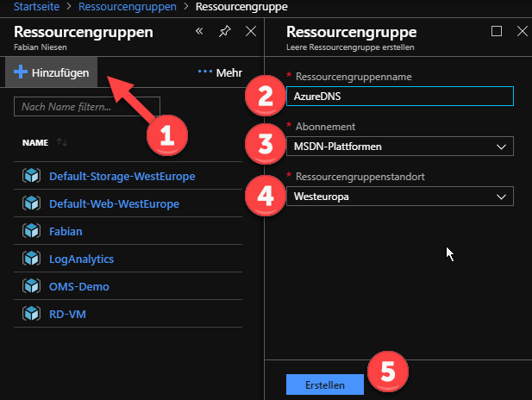Go to Startseite breadcrumb
The image size is (532, 400).
coord(36,6)
